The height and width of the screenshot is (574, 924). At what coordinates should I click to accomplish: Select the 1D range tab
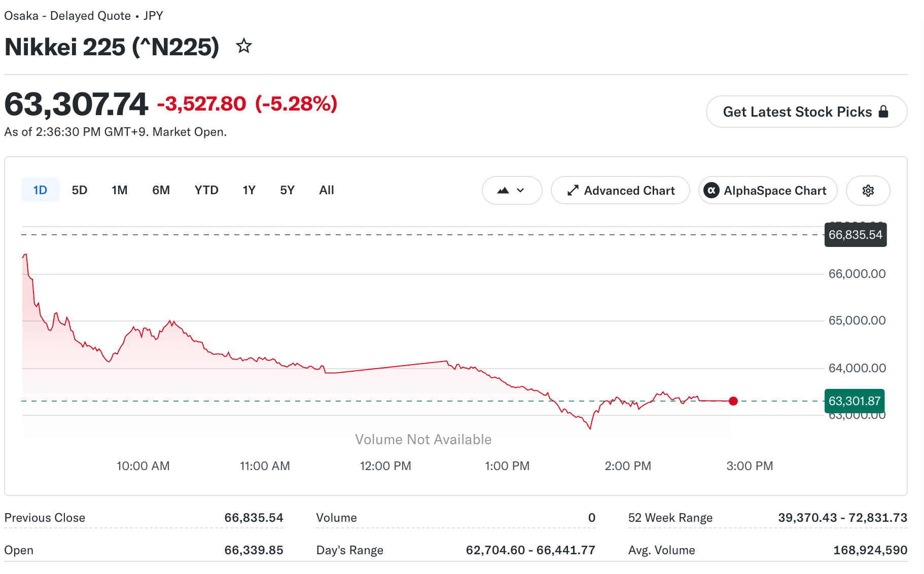[40, 190]
